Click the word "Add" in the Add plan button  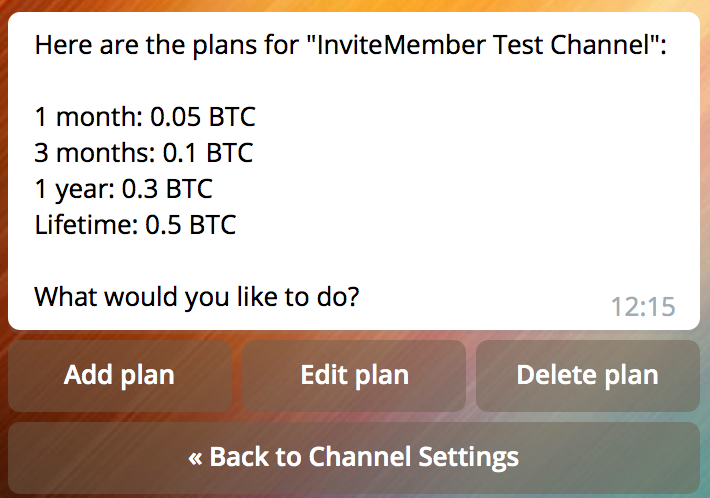tap(87, 376)
